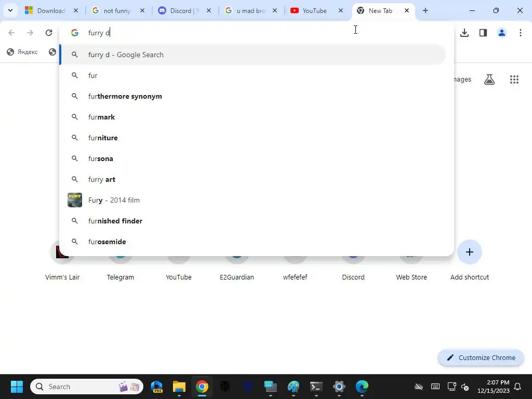Open Search Labs flask icon
The height and width of the screenshot is (399, 532).
pyautogui.click(x=489, y=79)
